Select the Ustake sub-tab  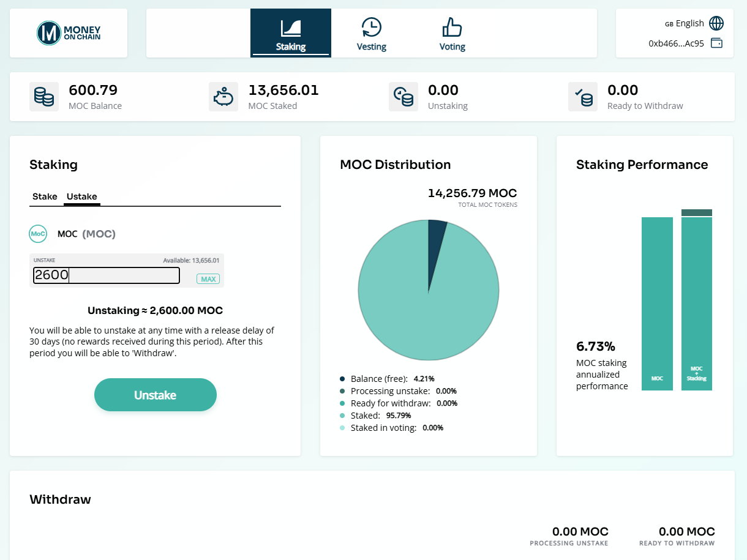[x=82, y=196]
